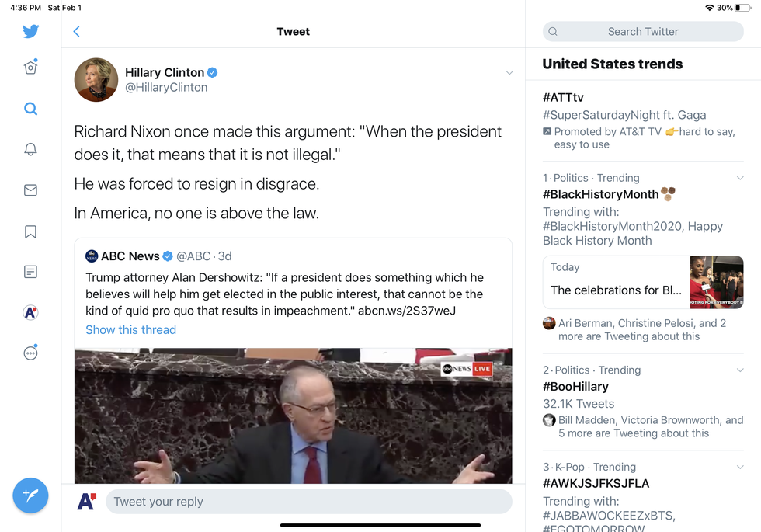
Task: Open the Bookmarks icon
Action: pyautogui.click(x=30, y=231)
